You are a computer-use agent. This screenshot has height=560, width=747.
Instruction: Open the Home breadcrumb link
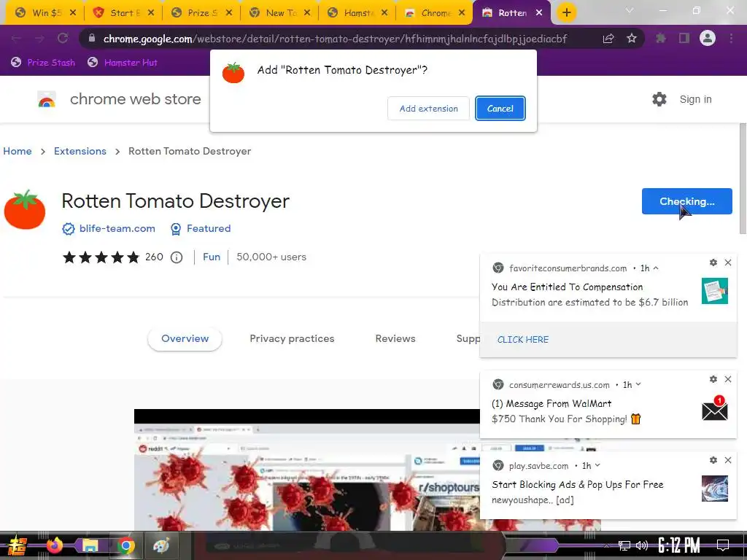[18, 151]
